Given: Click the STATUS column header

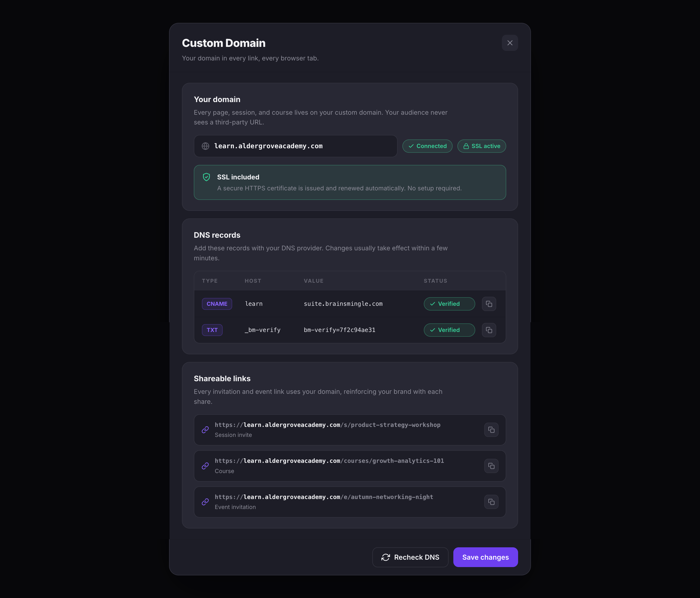Looking at the screenshot, I should tap(435, 281).
